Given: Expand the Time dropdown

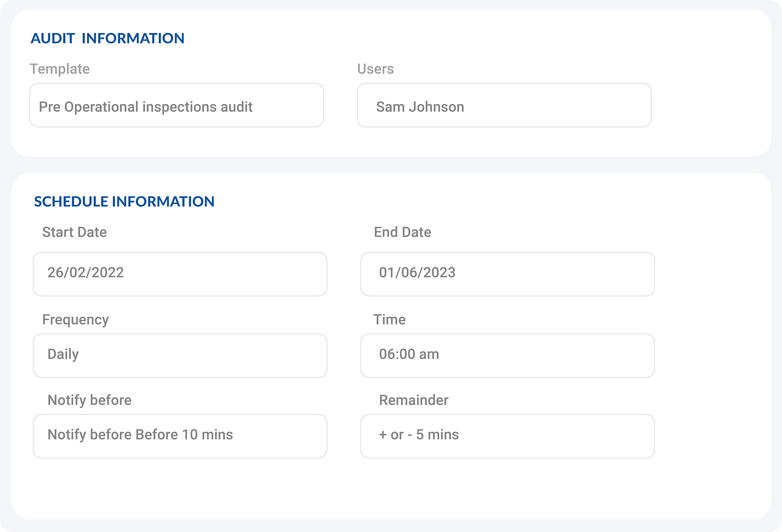Looking at the screenshot, I should pyautogui.click(x=508, y=354).
